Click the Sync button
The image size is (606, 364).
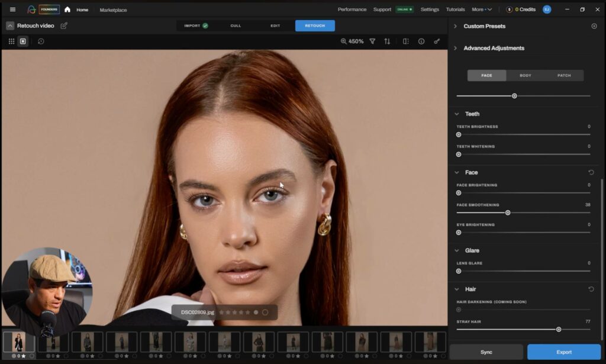click(x=486, y=352)
